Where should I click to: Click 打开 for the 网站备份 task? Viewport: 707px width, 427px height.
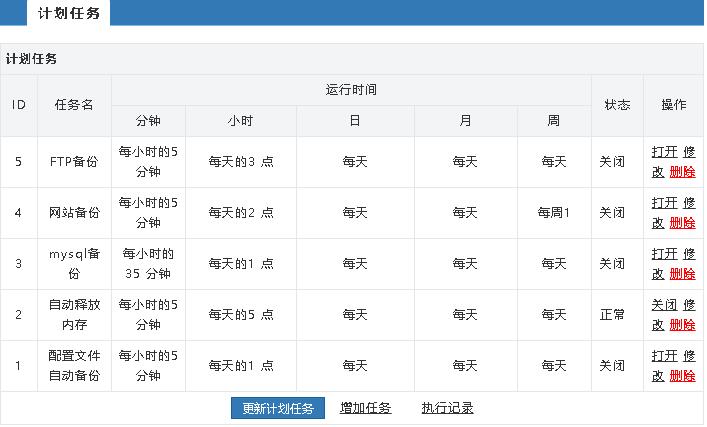(x=664, y=203)
